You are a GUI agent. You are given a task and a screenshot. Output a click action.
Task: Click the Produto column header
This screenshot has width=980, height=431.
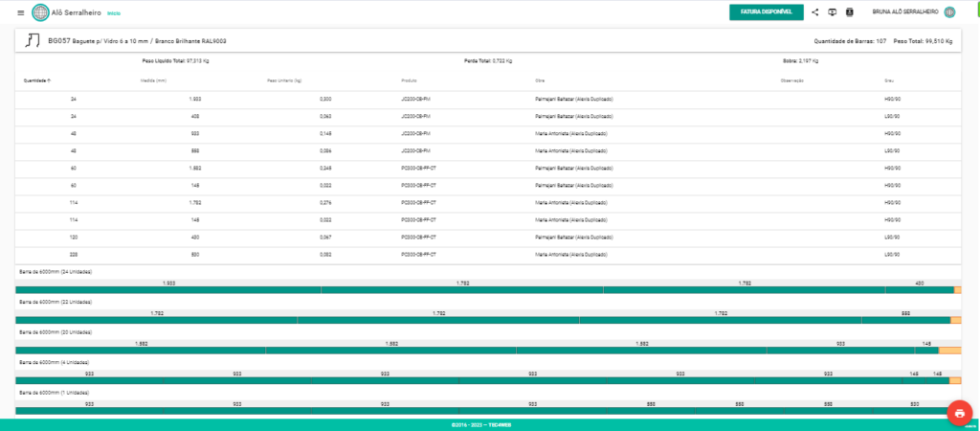410,80
